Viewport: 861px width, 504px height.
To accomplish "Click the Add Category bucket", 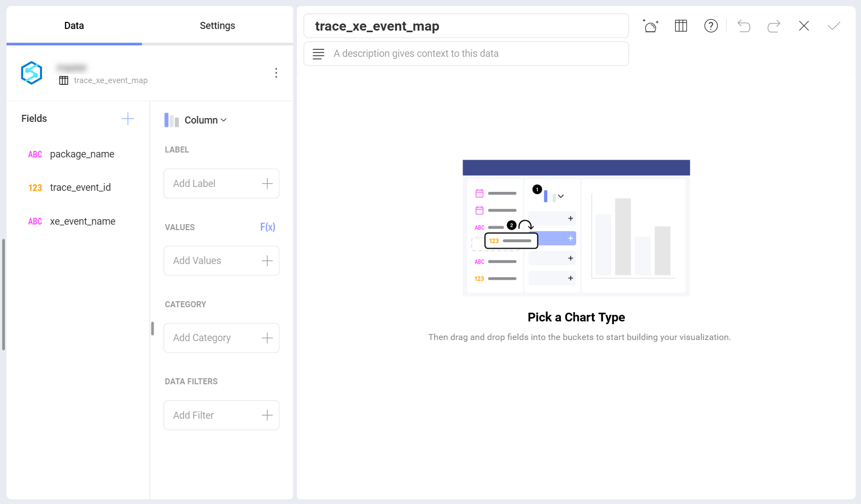I will pyautogui.click(x=221, y=338).
